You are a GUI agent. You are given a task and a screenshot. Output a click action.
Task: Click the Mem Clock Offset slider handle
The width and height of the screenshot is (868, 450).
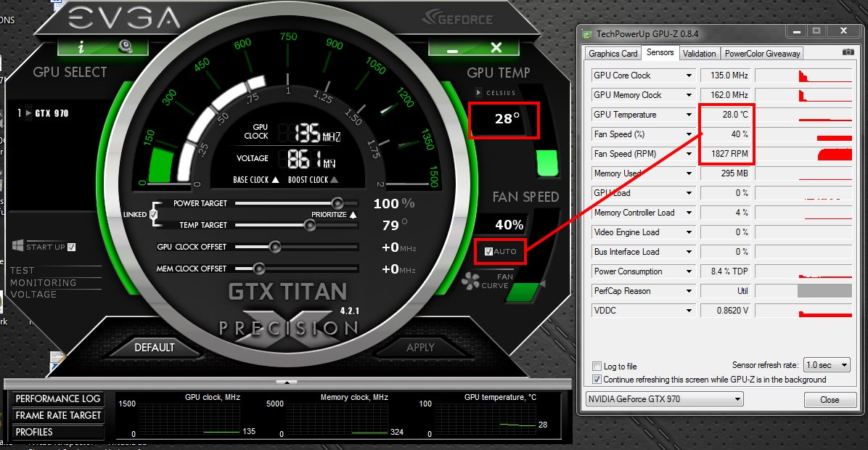(x=258, y=269)
